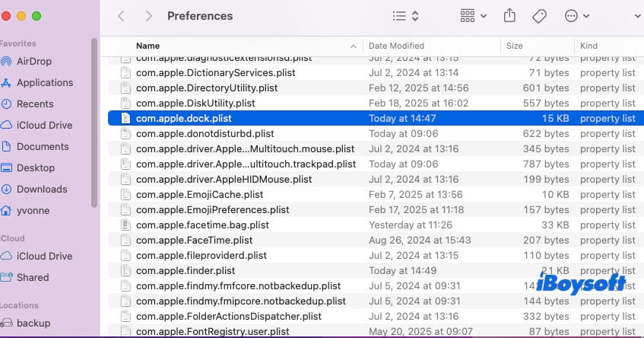
Task: Go to Downloads folder in sidebar
Action: [42, 189]
